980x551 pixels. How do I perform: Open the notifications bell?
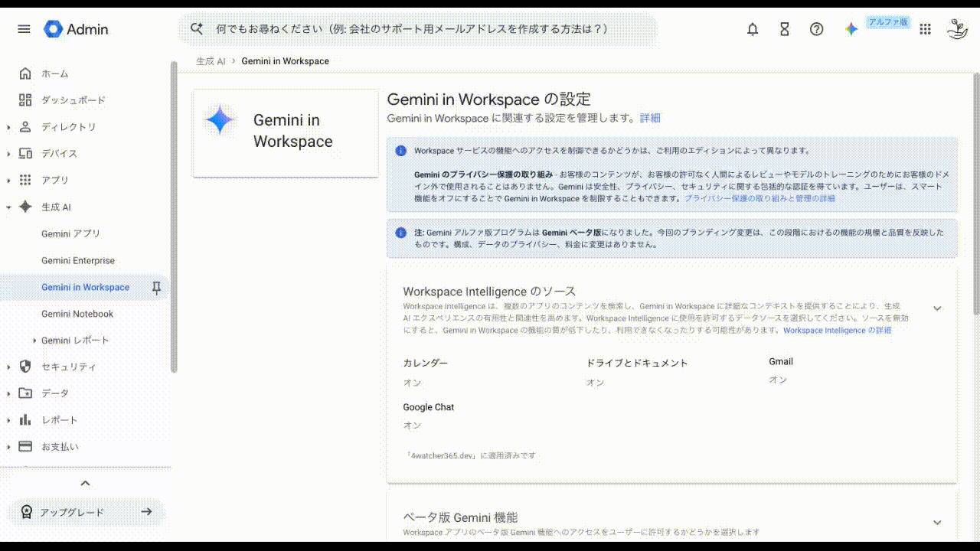(753, 29)
